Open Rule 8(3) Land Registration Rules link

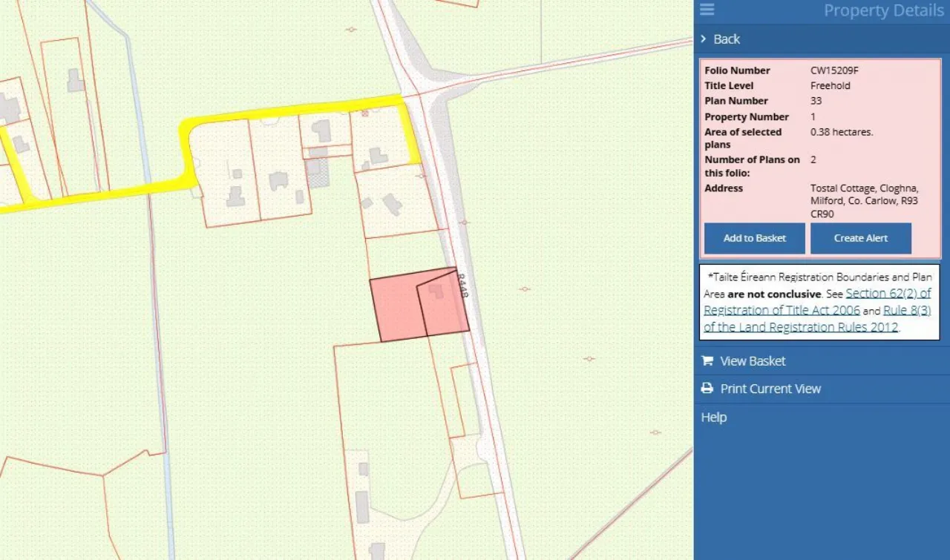tap(906, 311)
